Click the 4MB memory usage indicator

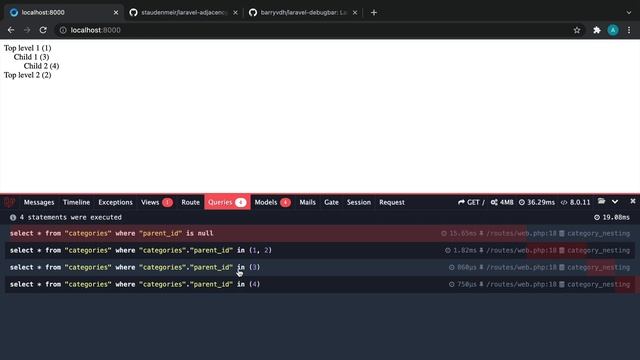tap(502, 202)
